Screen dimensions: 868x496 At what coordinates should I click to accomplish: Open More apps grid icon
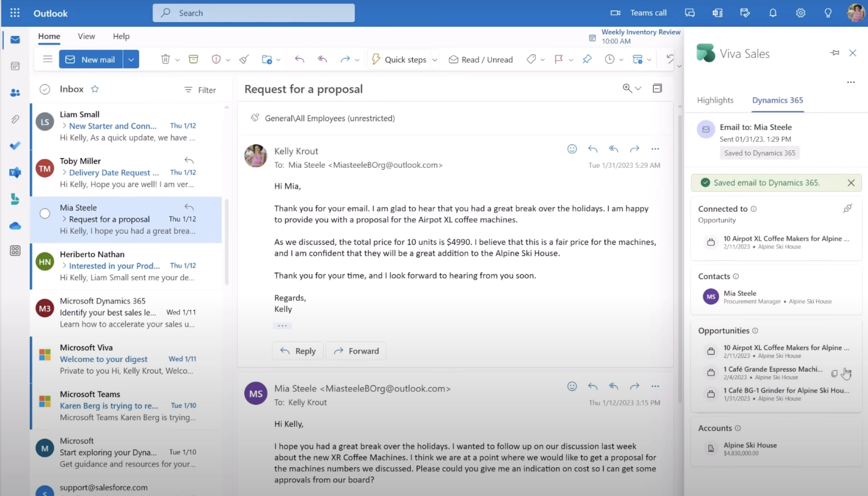(15, 251)
